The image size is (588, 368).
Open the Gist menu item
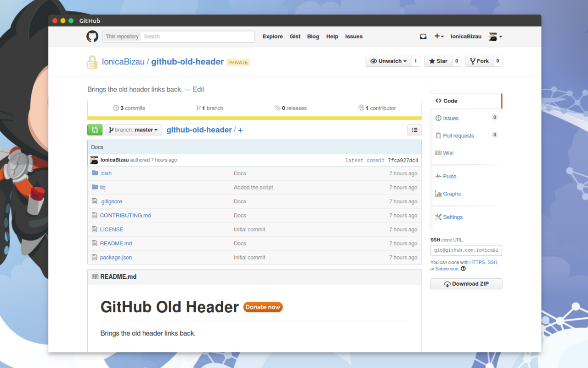click(295, 36)
